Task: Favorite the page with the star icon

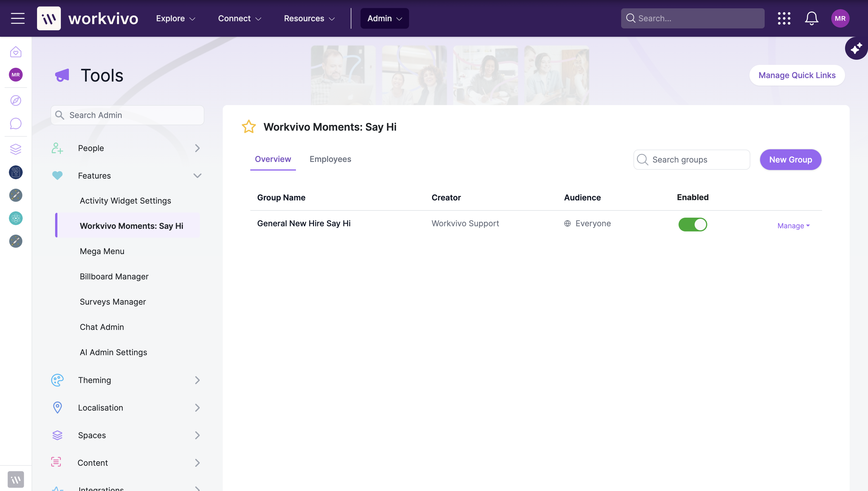Action: 249,127
